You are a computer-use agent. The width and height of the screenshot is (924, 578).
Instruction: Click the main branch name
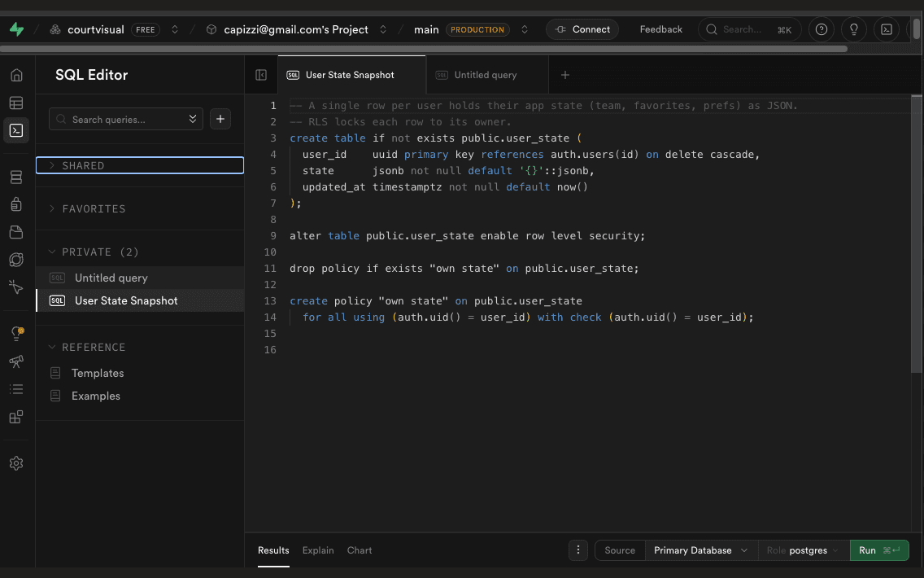pos(426,29)
